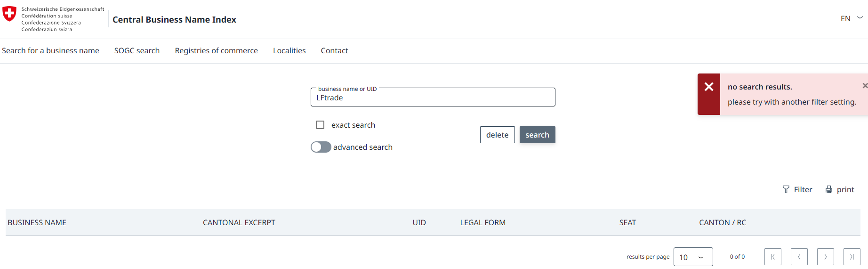Click the red error X icon

click(x=708, y=87)
